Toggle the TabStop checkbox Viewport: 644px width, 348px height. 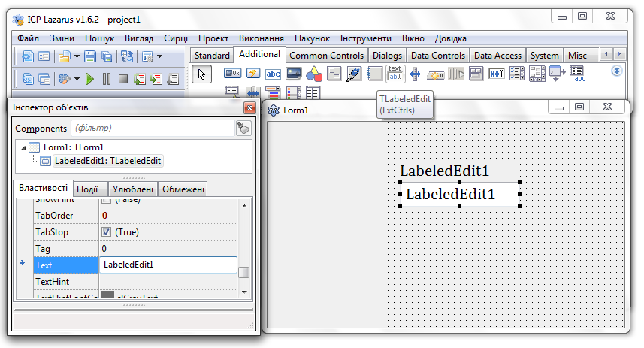click(x=107, y=232)
